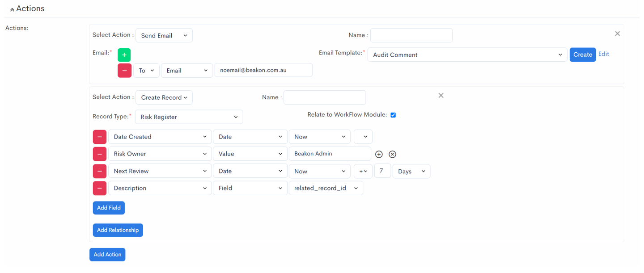Remove the Date Created field row
644x273 pixels.
[x=100, y=137]
